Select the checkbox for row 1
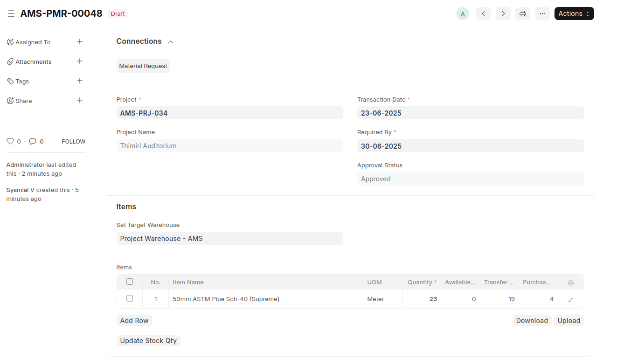The image size is (617, 364). click(x=130, y=298)
